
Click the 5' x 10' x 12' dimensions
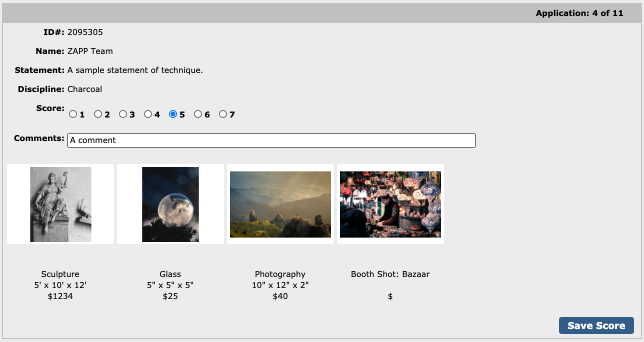[60, 285]
